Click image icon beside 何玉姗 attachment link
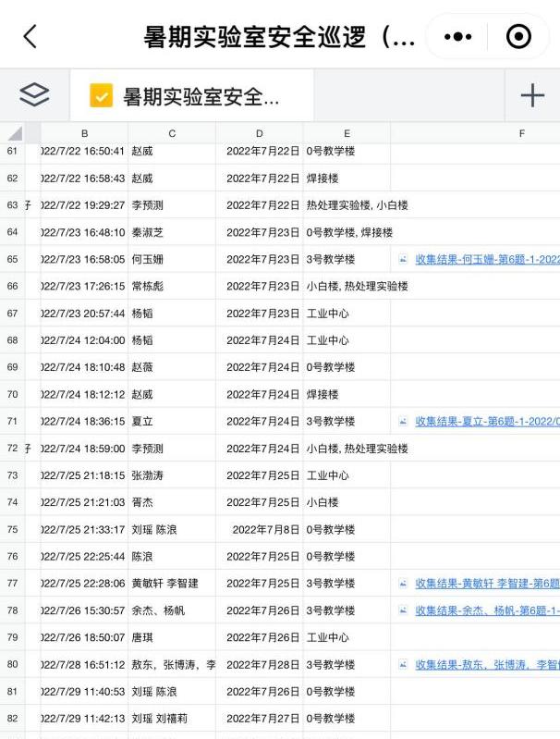The width and height of the screenshot is (560, 739). 403,259
